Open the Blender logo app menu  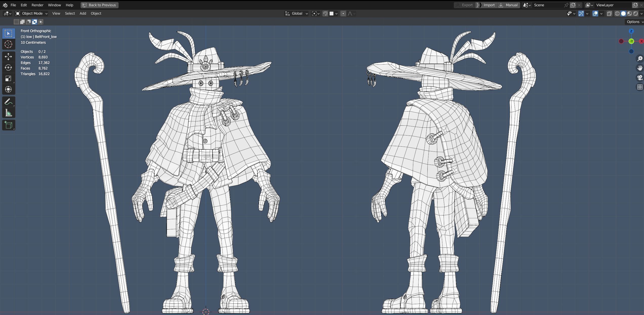click(x=5, y=5)
